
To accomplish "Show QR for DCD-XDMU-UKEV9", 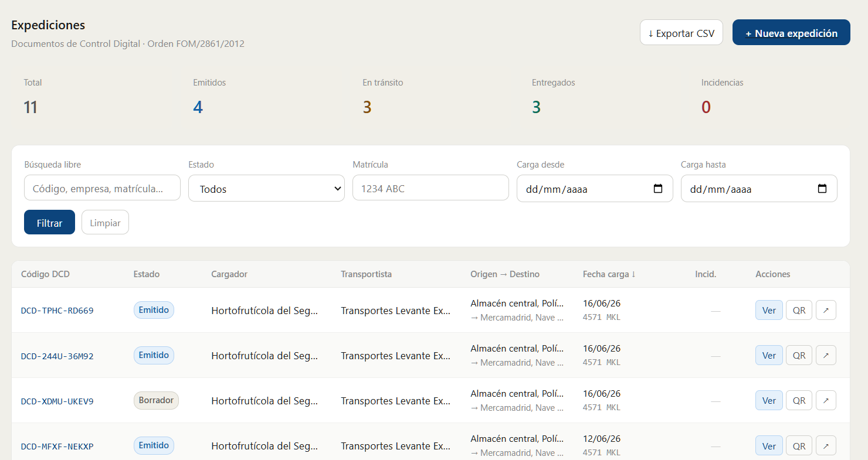I will (799, 400).
